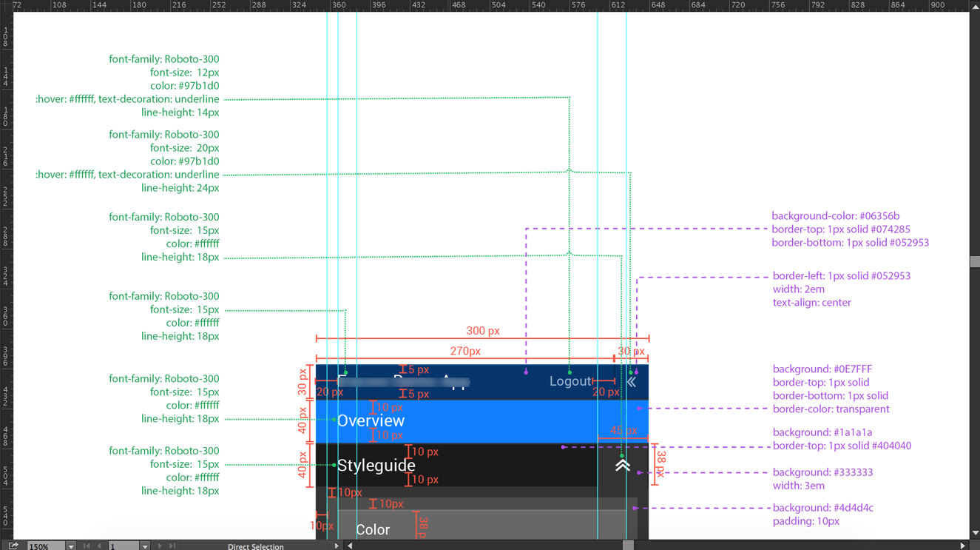Click the 150% zoom level field
The width and height of the screenshot is (980, 550).
[x=47, y=546]
